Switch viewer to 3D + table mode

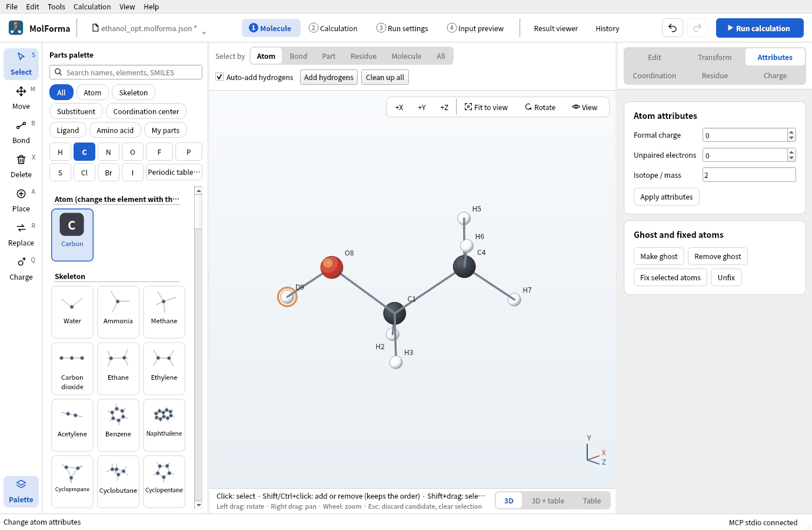pyautogui.click(x=548, y=501)
